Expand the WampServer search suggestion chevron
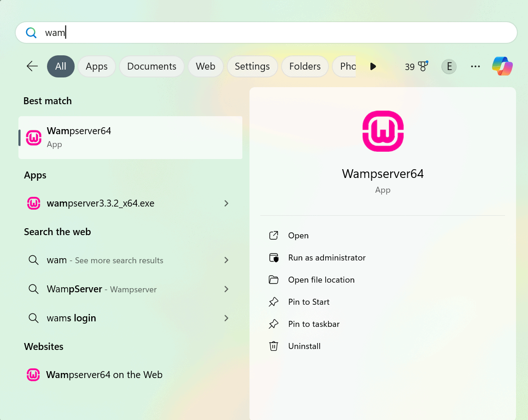This screenshot has width=528, height=420. pos(226,289)
